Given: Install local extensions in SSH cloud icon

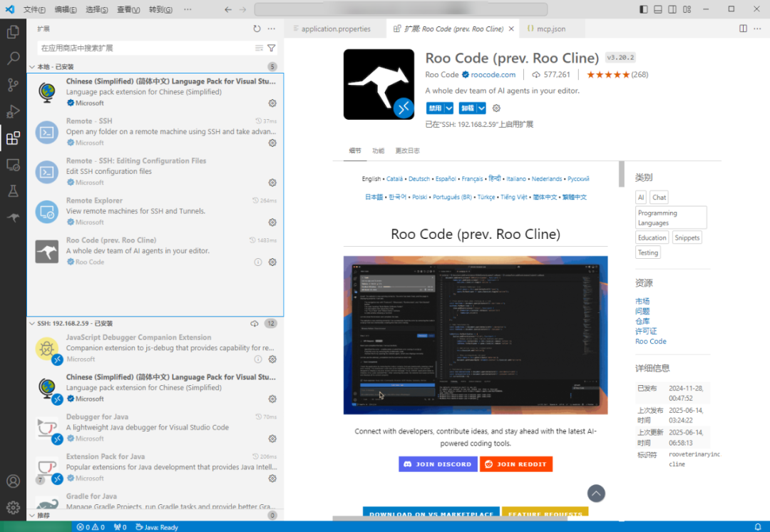Looking at the screenshot, I should pyautogui.click(x=255, y=324).
